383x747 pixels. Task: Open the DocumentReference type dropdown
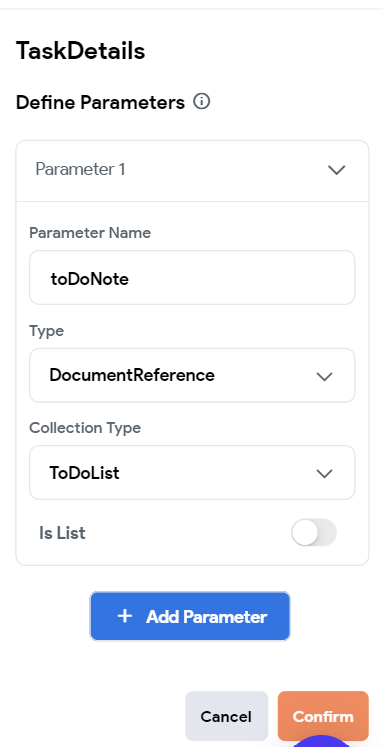[192, 375]
